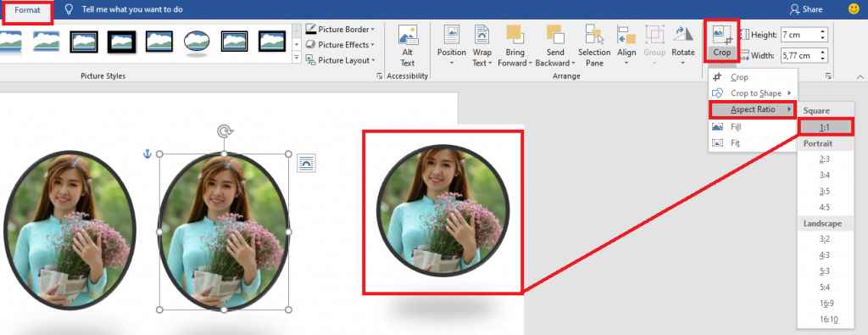Select Fill from the crop menu
The image size is (868, 335).
point(753,127)
